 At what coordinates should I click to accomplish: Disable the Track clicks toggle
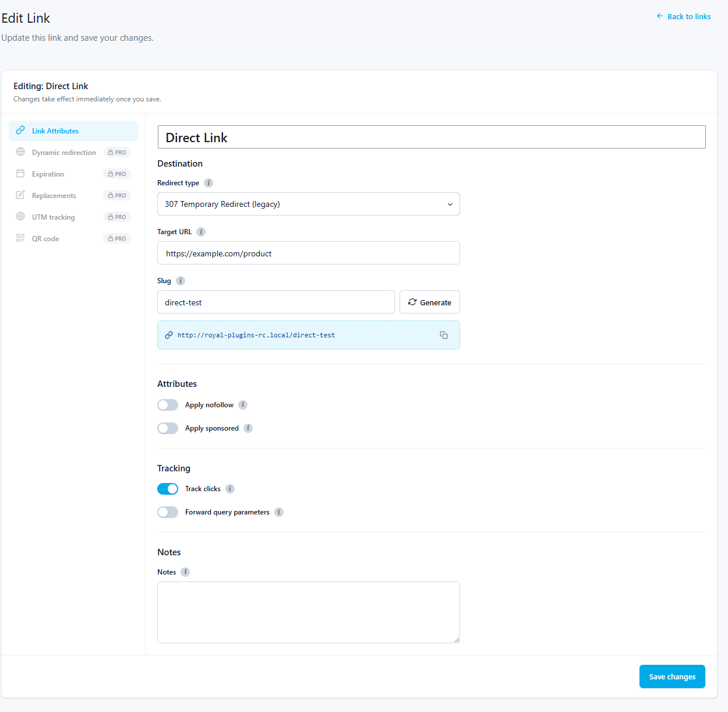[168, 489]
